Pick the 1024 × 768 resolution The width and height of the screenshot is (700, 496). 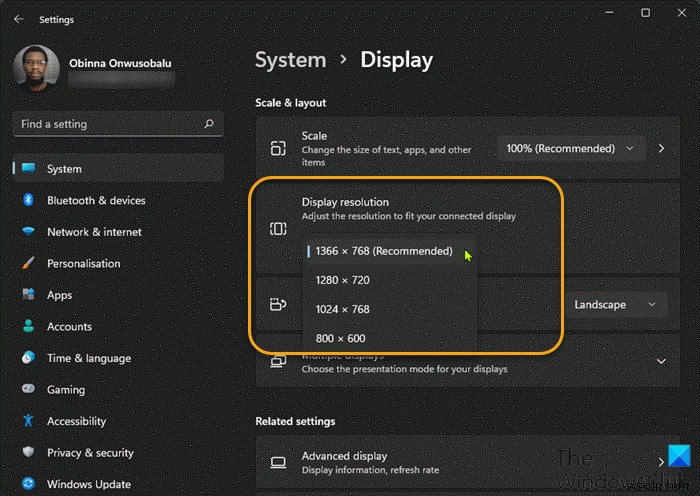(342, 309)
